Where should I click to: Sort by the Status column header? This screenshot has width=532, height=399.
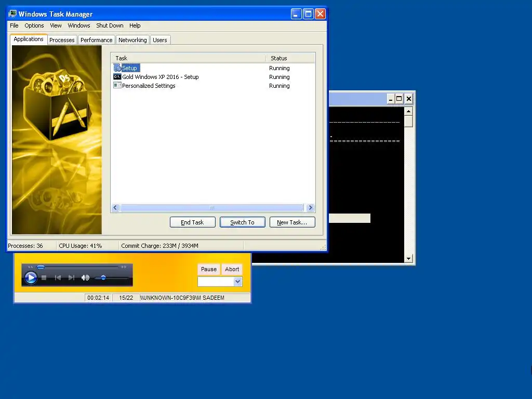click(290, 58)
